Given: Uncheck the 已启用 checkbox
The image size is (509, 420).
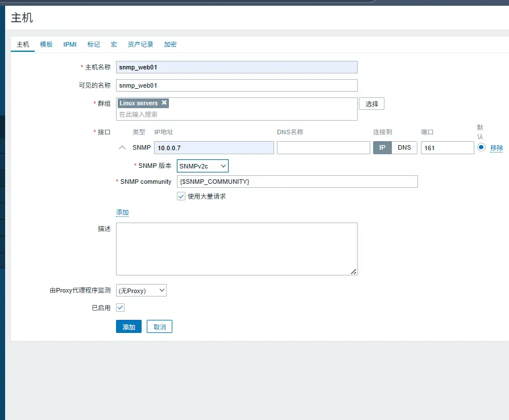Looking at the screenshot, I should 120,307.
